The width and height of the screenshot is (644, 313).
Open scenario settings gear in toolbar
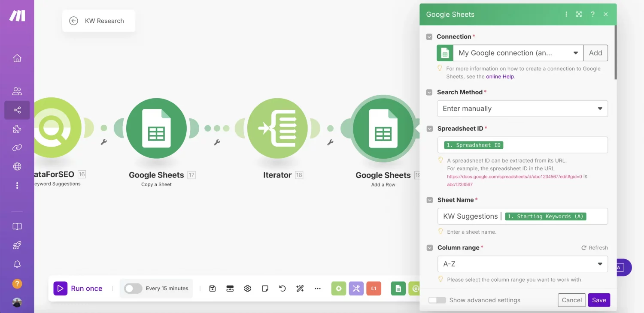pyautogui.click(x=247, y=289)
